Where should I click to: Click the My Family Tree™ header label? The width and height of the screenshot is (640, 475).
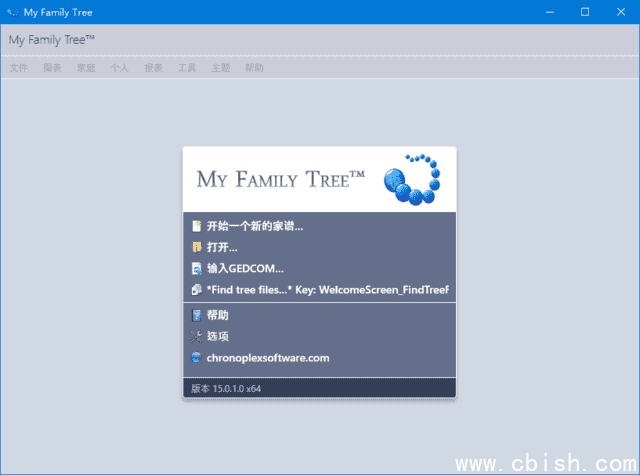coord(51,40)
